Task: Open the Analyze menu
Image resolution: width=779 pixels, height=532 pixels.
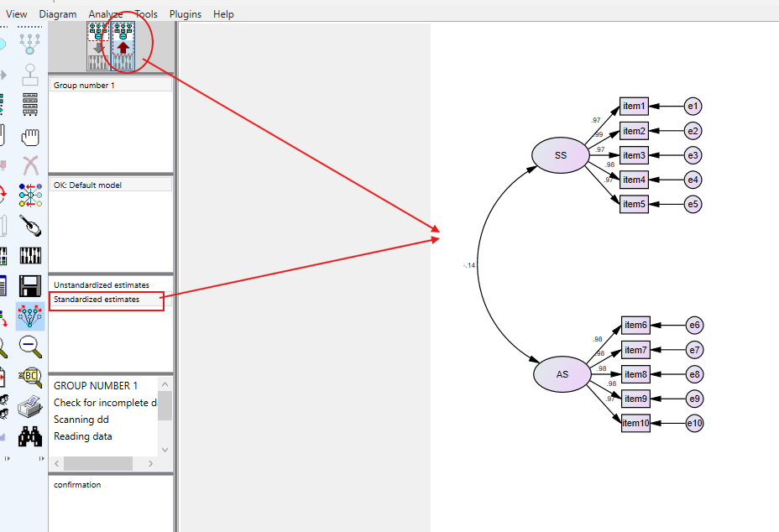Action: click(x=105, y=14)
